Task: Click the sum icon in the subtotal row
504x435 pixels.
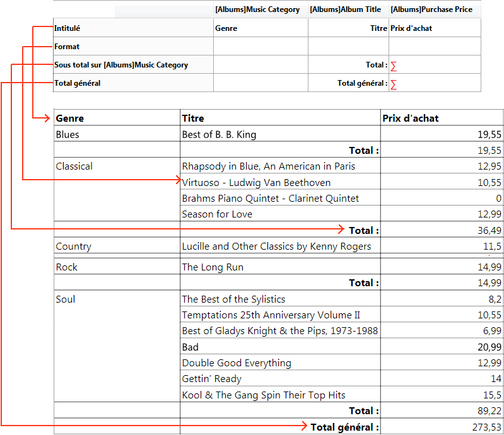Action: pos(394,66)
